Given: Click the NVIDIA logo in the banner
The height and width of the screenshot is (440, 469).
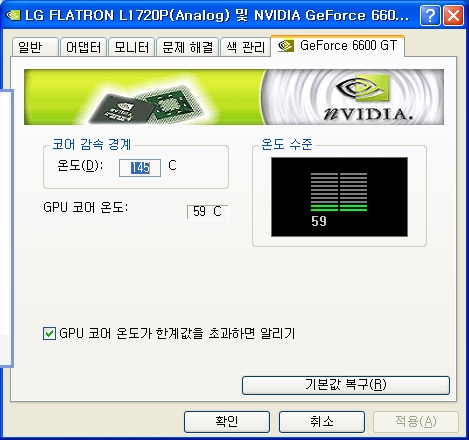Looking at the screenshot, I should coord(366,97).
